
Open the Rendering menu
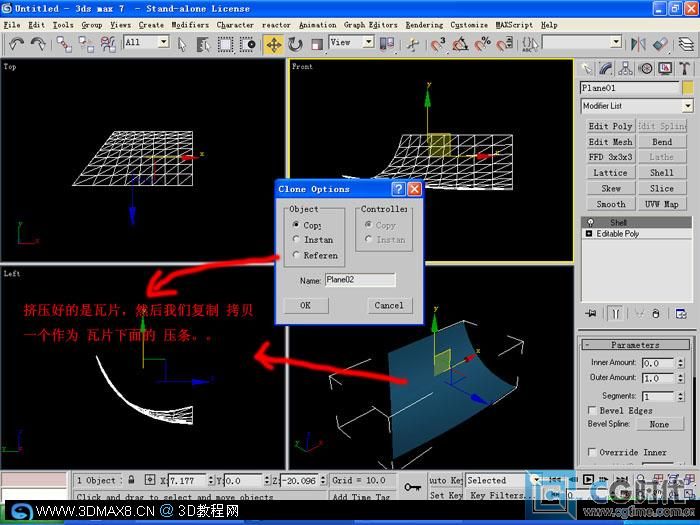(x=424, y=25)
